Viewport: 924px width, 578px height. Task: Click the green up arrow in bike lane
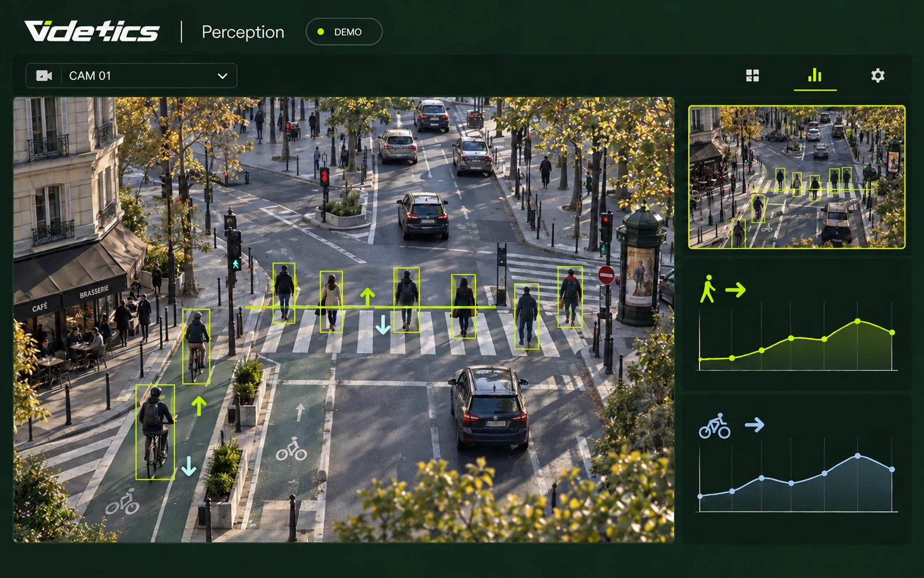tap(199, 406)
